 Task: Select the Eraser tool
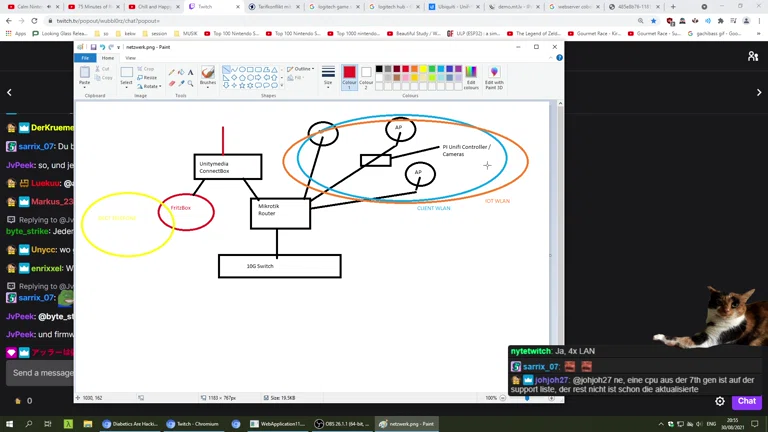click(x=172, y=84)
